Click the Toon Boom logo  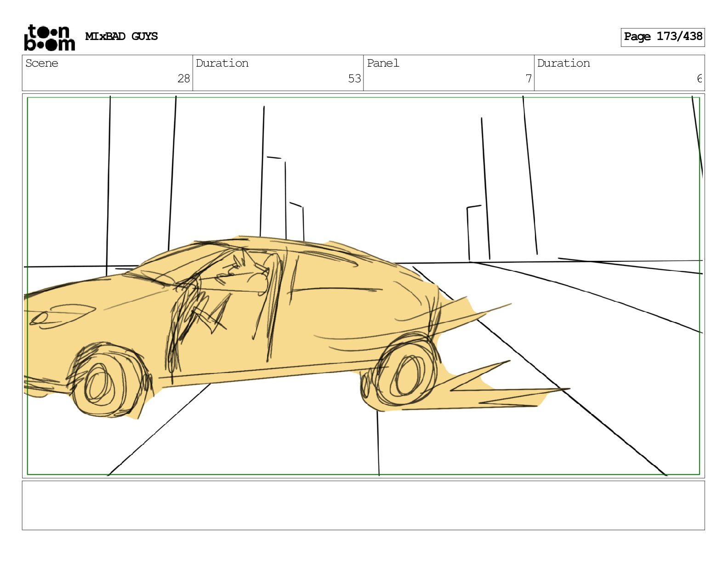(x=49, y=37)
